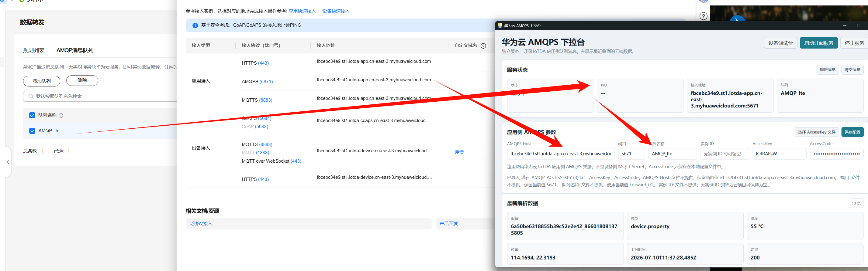
Task: Click the help icon next to 自定义域名
Action: pos(483,46)
